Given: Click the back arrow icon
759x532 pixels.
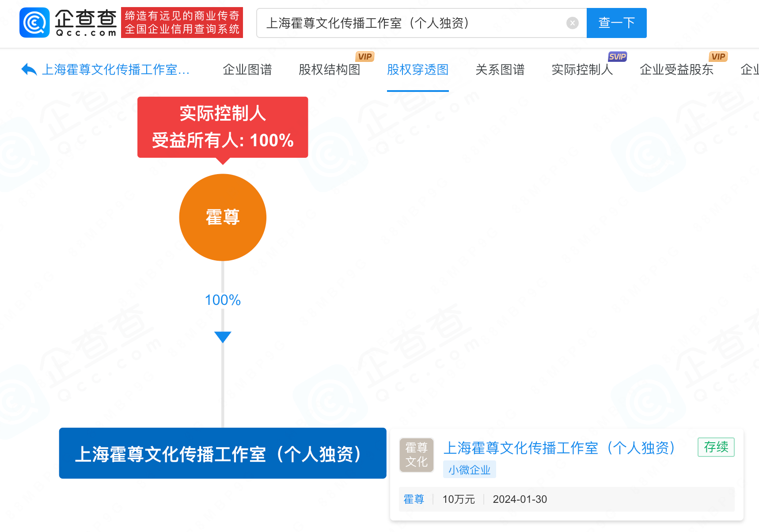Looking at the screenshot, I should click(x=29, y=69).
